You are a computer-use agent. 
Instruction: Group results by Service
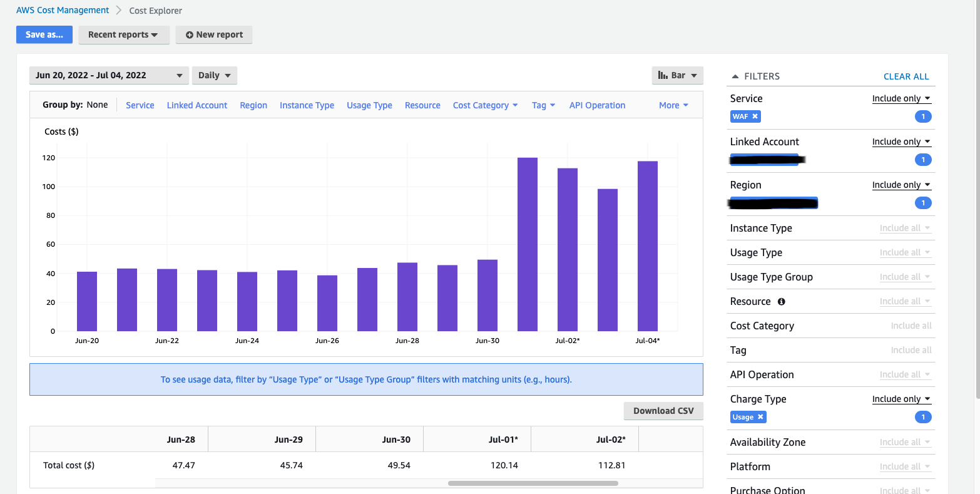[140, 105]
